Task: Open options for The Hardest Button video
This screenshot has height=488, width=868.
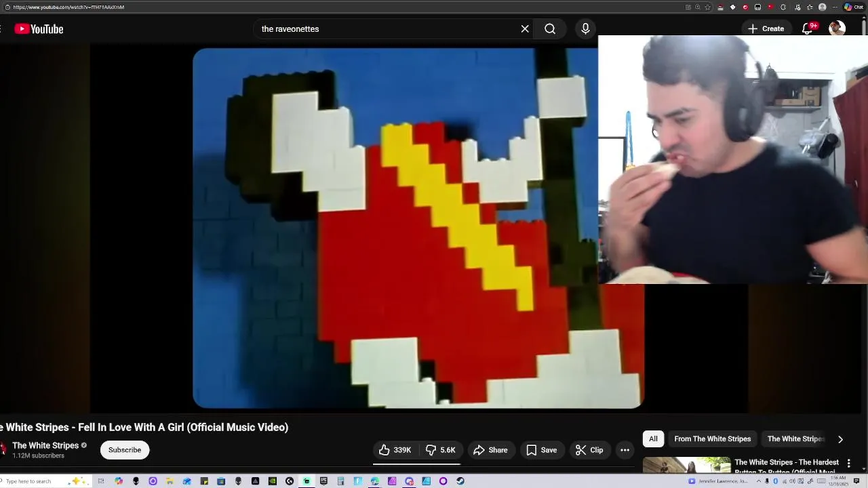Action: (x=848, y=464)
